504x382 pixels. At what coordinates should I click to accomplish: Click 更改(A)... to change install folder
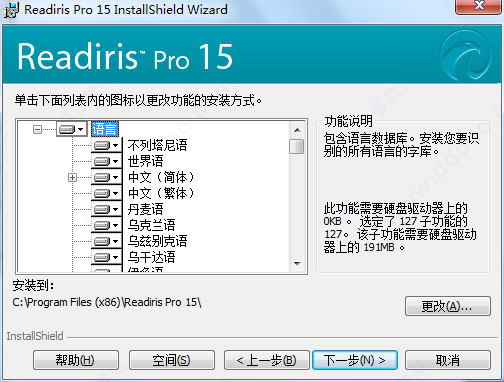(x=448, y=306)
